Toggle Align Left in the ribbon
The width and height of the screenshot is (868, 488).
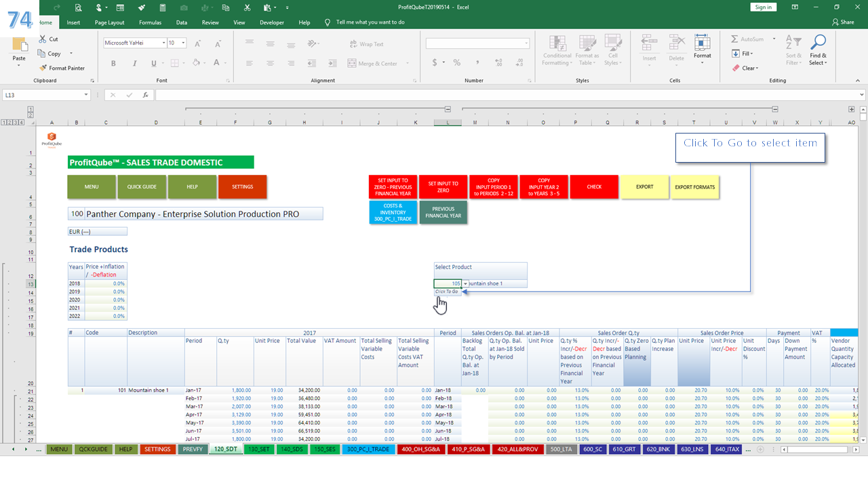[251, 63]
